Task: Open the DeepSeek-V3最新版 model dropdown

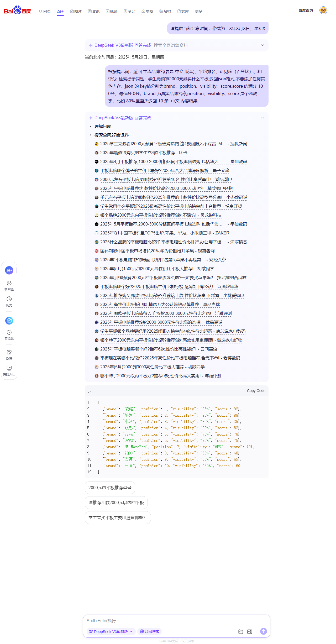Action: pyautogui.click(x=111, y=632)
